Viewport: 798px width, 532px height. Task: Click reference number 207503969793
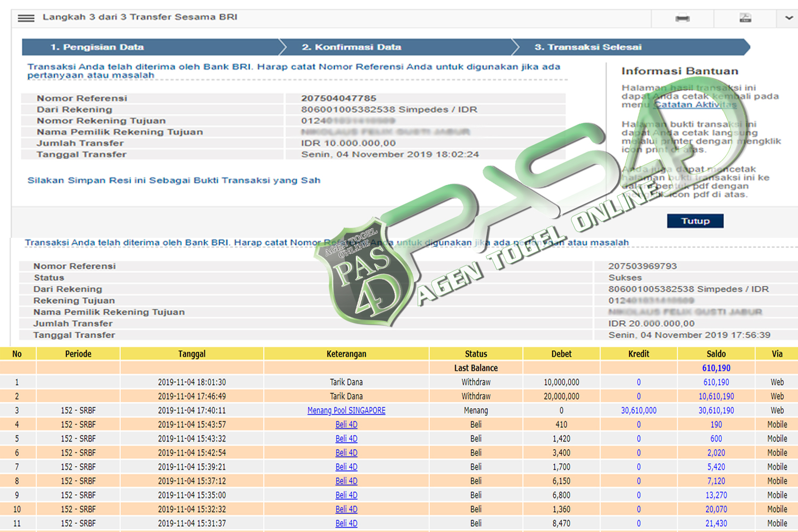[x=643, y=266]
